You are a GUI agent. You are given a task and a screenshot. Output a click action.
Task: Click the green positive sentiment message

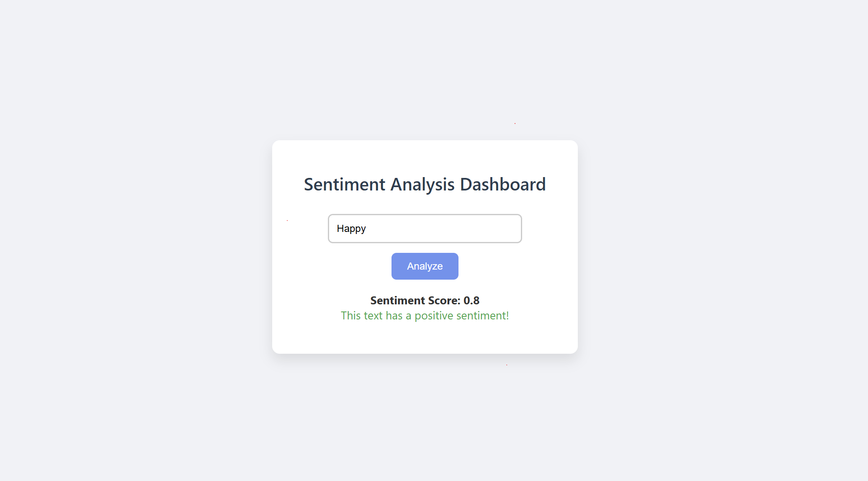(x=425, y=316)
